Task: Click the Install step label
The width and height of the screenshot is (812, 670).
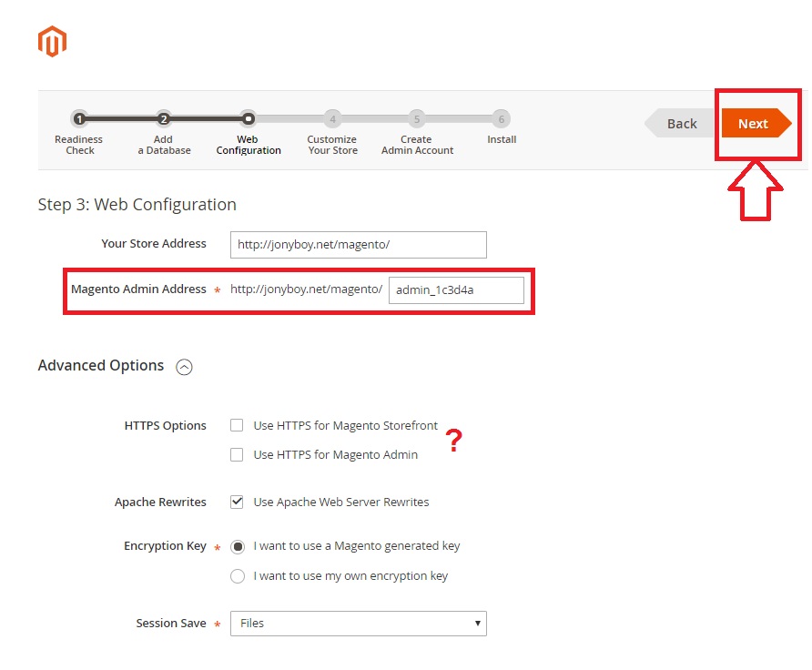Action: tap(502, 139)
